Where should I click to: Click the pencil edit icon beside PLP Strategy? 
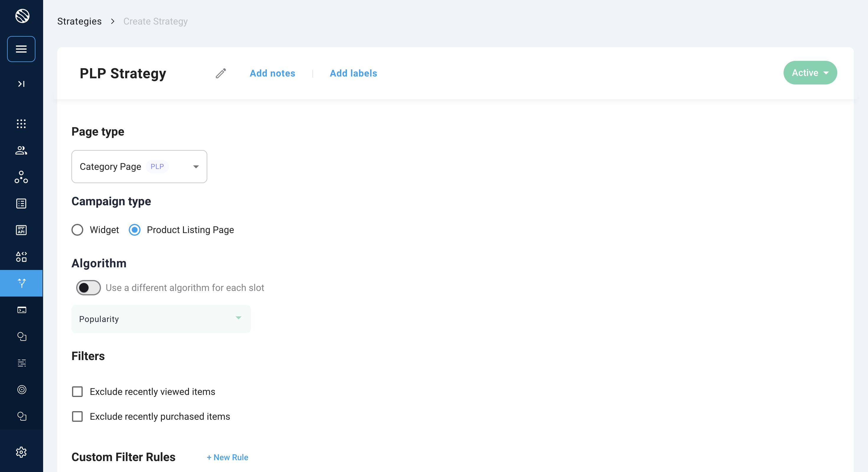(221, 73)
